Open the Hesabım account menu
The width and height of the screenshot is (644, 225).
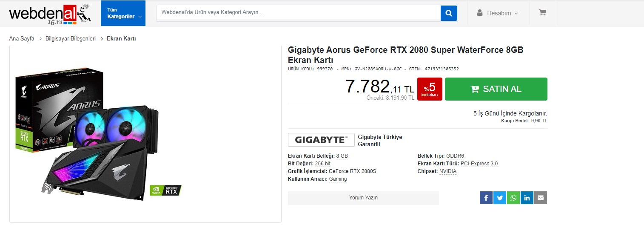(x=498, y=13)
